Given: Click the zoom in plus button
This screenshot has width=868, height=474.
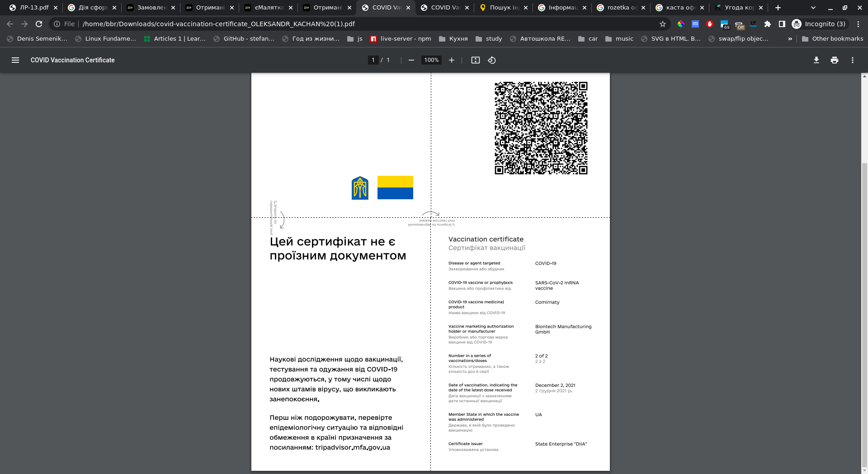Looking at the screenshot, I should click(x=451, y=60).
